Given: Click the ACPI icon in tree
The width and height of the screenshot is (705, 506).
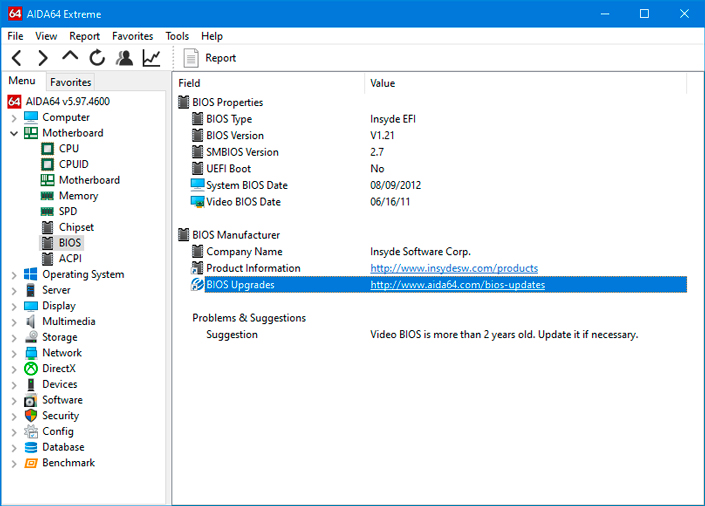Looking at the screenshot, I should 47,259.
